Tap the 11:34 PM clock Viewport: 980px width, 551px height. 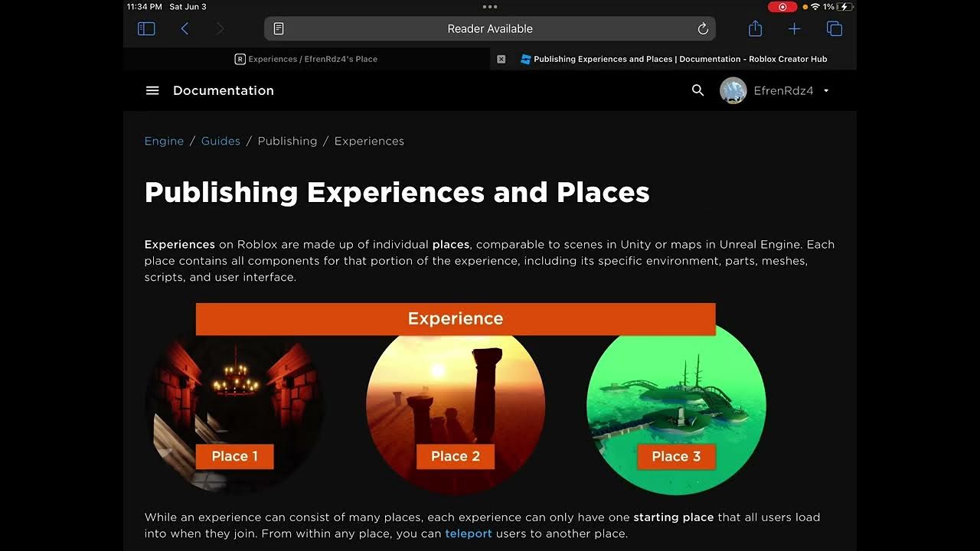click(145, 7)
